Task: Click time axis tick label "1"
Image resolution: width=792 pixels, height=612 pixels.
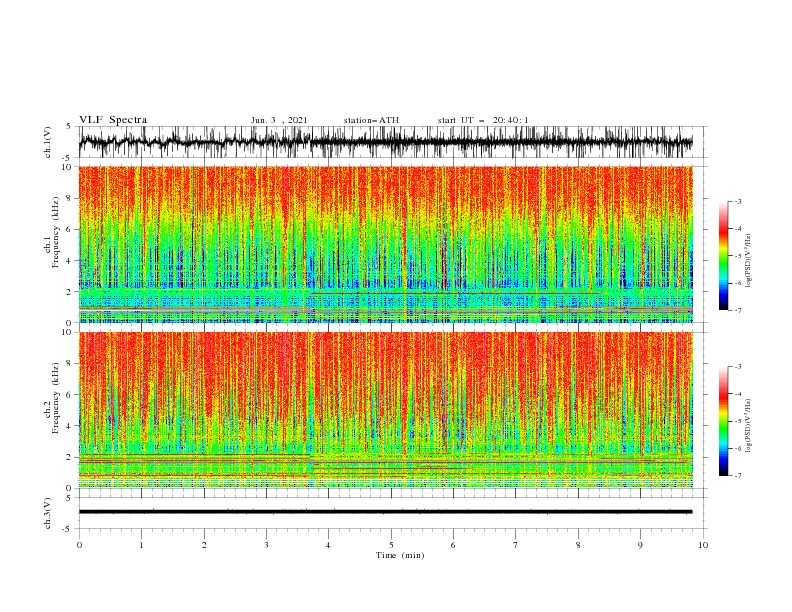Action: tap(141, 545)
